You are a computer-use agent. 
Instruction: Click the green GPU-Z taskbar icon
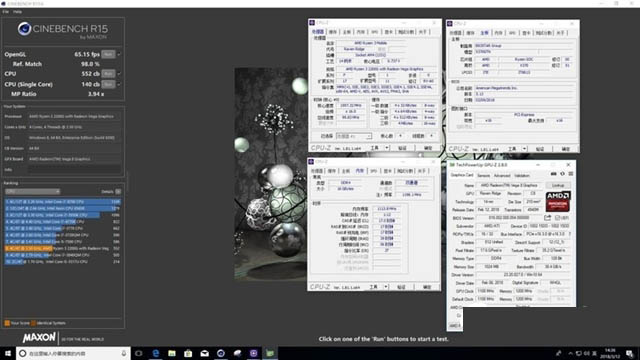click(270, 353)
